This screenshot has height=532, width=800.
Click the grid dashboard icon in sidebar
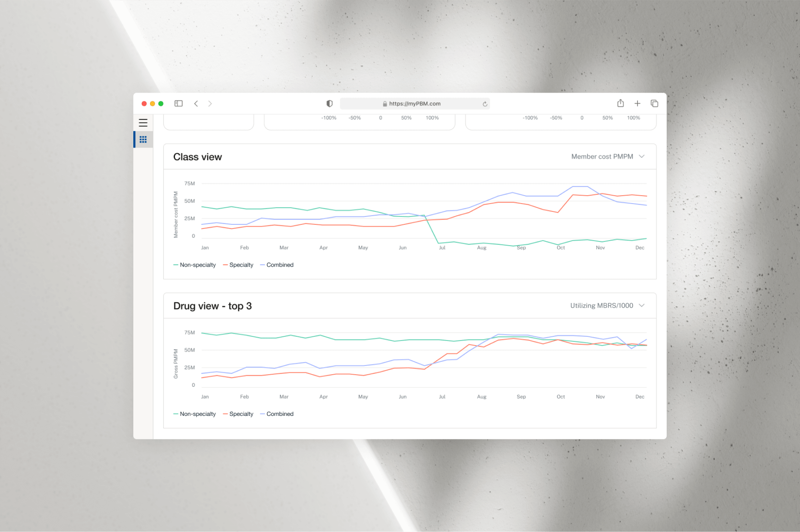(x=143, y=139)
